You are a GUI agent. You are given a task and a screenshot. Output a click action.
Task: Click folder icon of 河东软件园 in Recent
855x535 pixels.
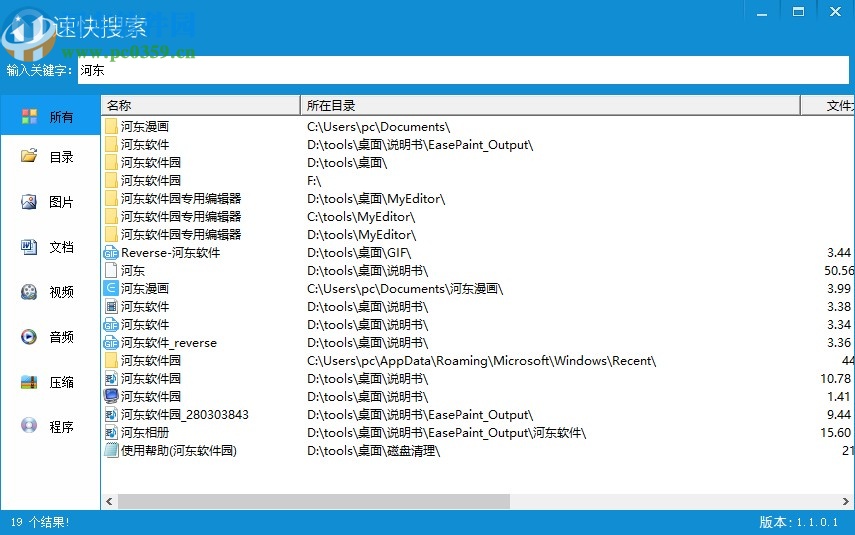coord(111,360)
